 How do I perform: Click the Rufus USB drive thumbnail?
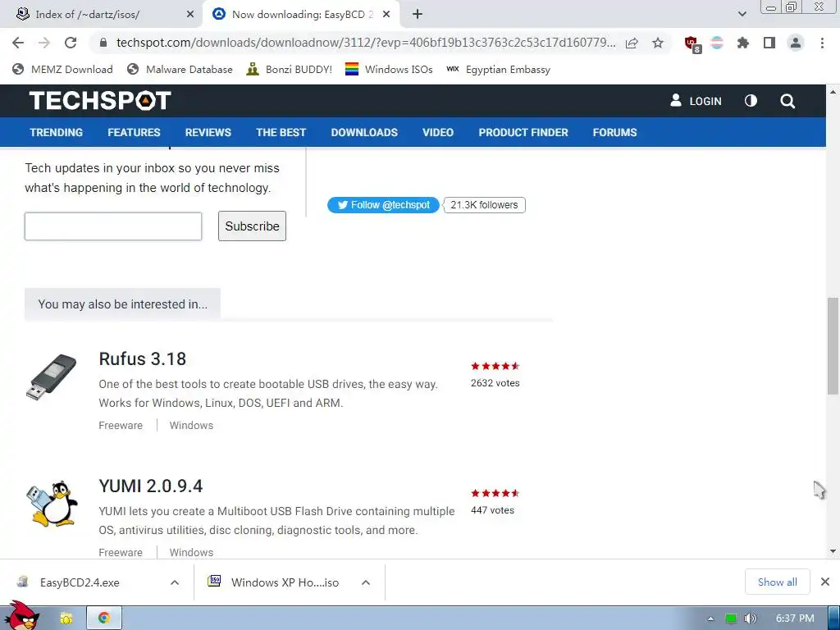pos(52,377)
